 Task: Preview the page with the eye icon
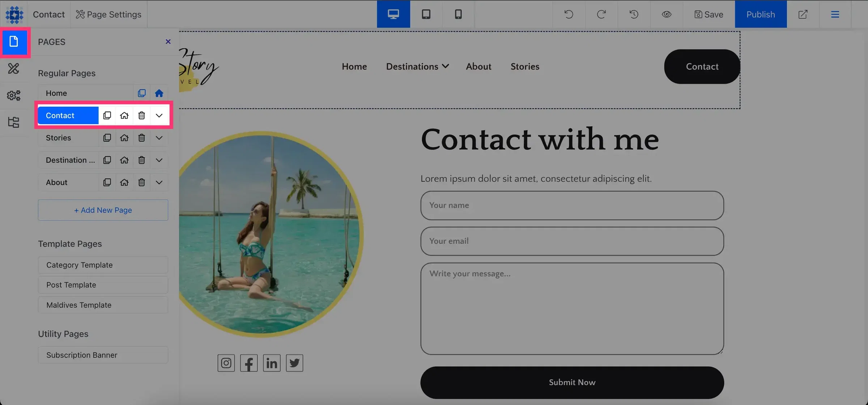click(666, 14)
